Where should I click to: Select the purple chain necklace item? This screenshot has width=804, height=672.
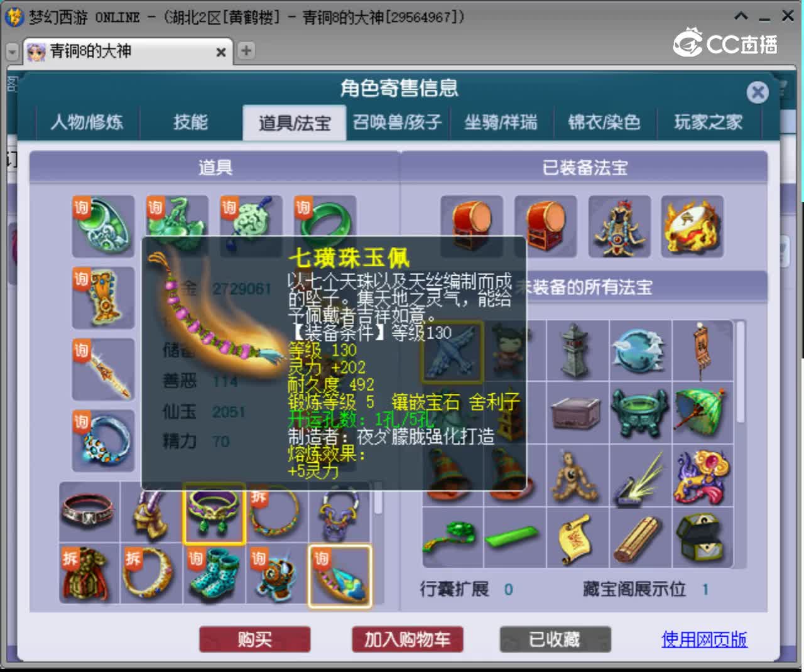pyautogui.click(x=339, y=516)
